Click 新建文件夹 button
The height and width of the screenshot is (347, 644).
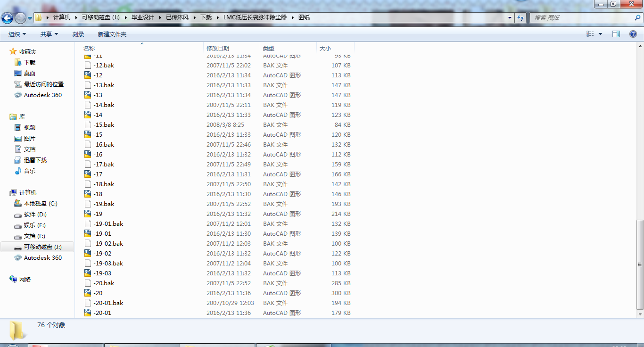pos(112,34)
